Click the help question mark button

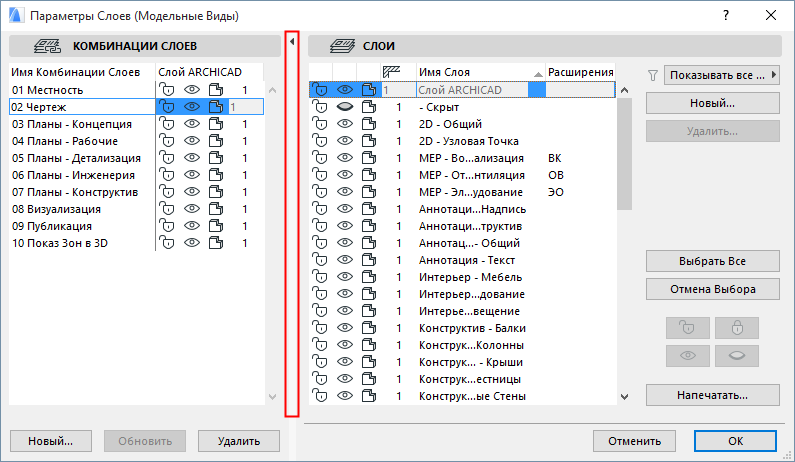726,15
